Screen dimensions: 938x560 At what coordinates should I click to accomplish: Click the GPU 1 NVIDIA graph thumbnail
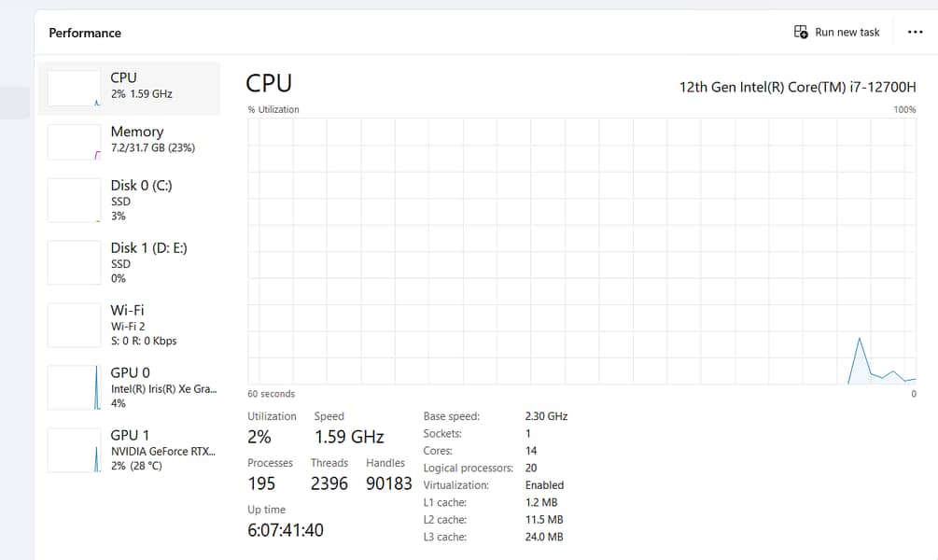(x=74, y=450)
